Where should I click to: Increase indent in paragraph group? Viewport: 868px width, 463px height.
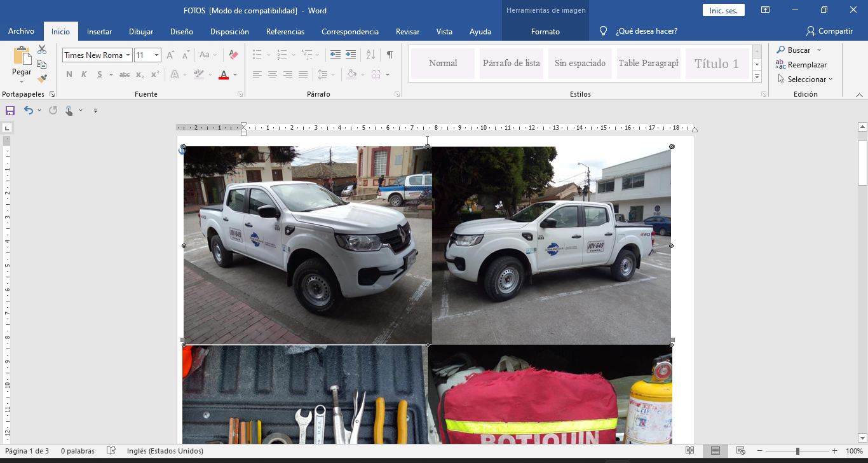(351, 55)
